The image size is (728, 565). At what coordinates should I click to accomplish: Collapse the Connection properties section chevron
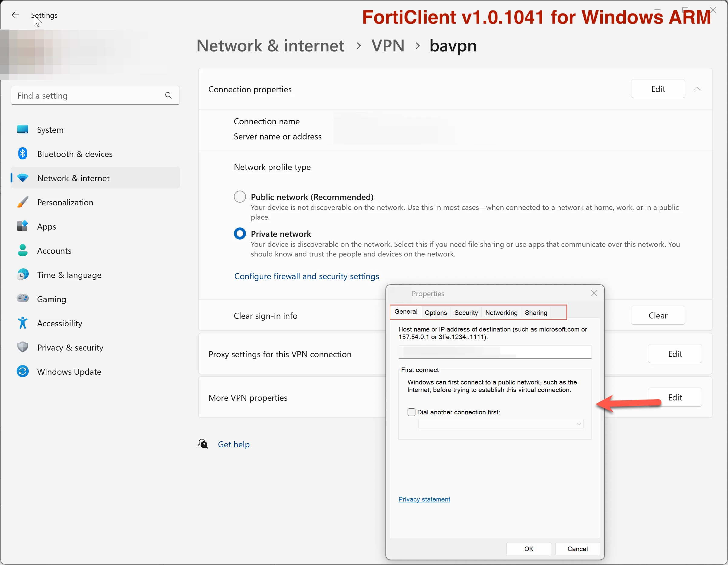(697, 89)
